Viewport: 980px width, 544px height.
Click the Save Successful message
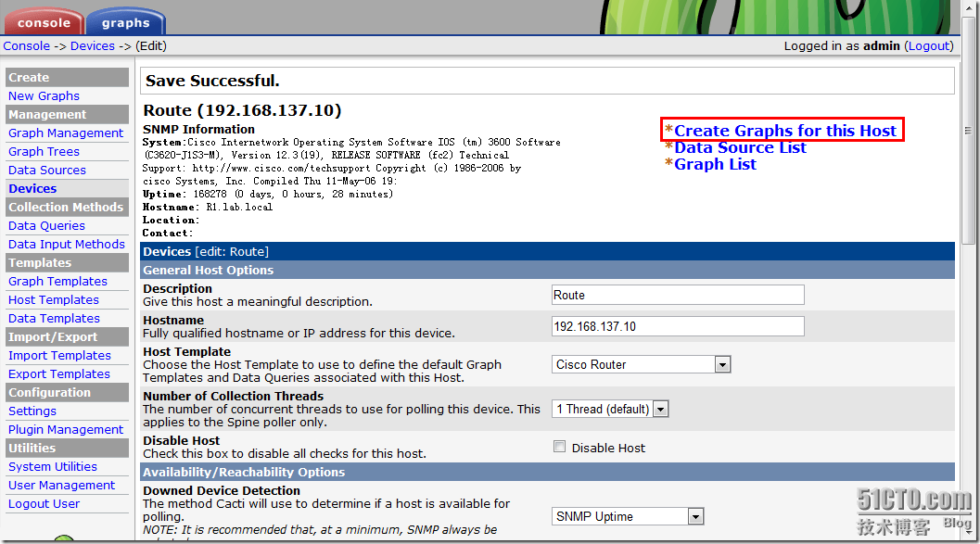coord(212,81)
